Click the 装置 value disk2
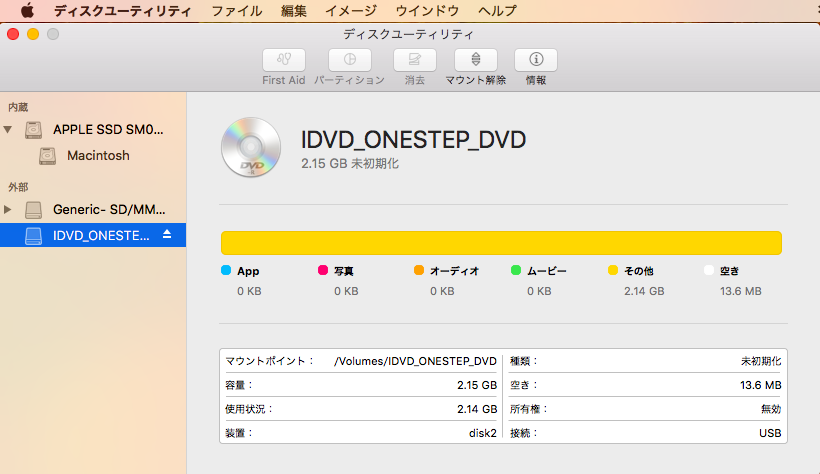820x474 pixels. (x=483, y=433)
